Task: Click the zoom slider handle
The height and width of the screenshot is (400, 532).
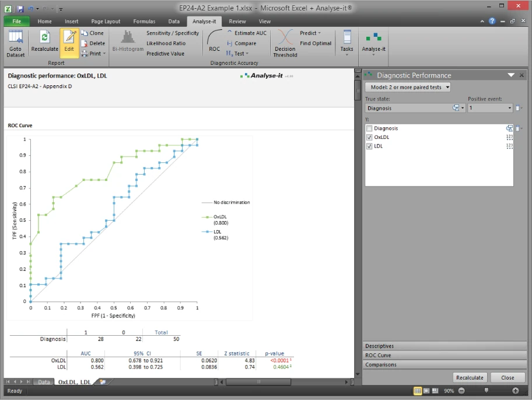Action: pos(486,391)
